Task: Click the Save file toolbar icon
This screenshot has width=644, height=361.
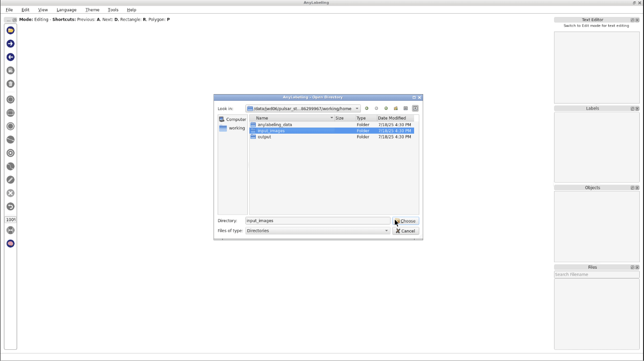Action: [x=10, y=71]
